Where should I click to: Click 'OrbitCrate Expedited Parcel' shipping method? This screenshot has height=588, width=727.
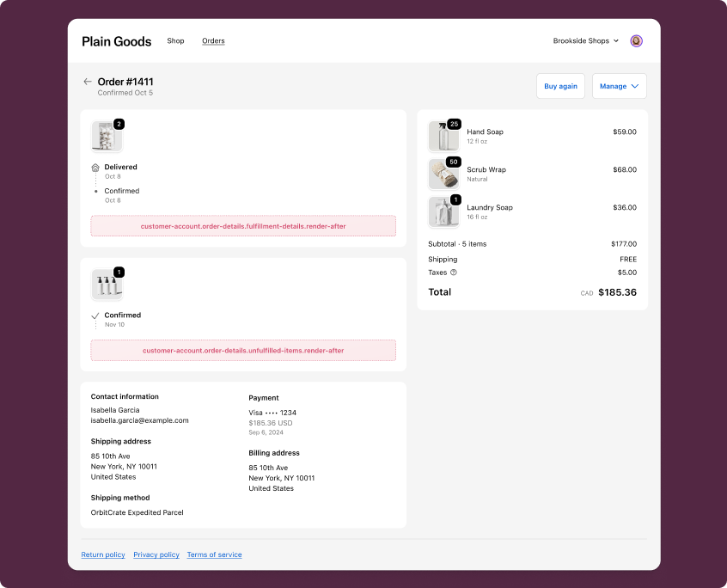[137, 512]
